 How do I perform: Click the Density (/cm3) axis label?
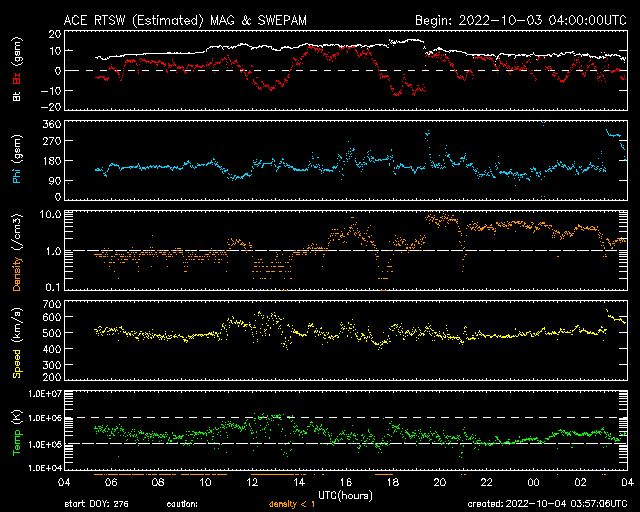point(17,252)
